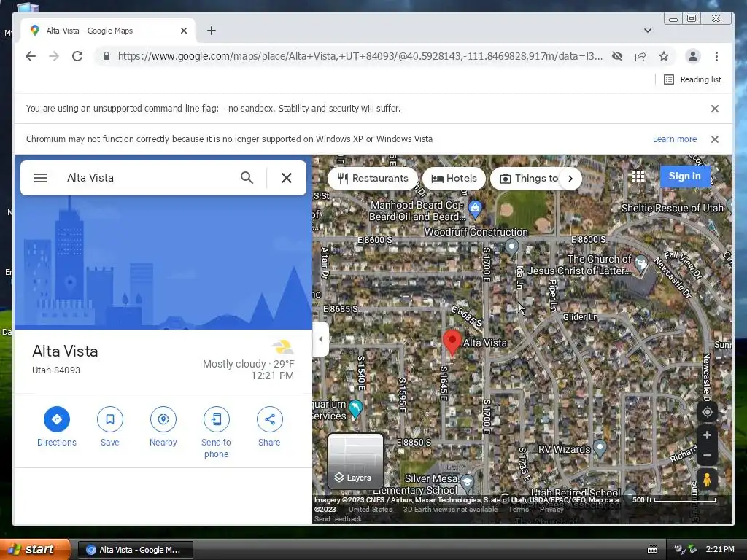Reload the Google Maps page

(77, 56)
